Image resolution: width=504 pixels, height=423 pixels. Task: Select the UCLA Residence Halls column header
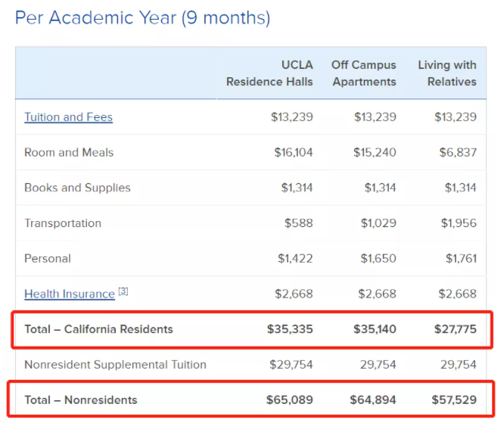[x=269, y=73]
